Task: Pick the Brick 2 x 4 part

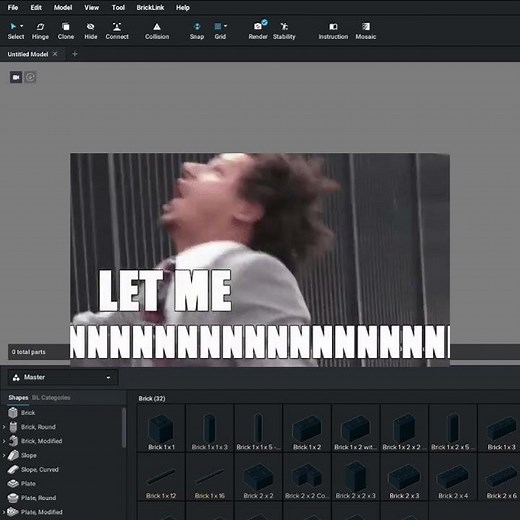Action: click(453, 477)
